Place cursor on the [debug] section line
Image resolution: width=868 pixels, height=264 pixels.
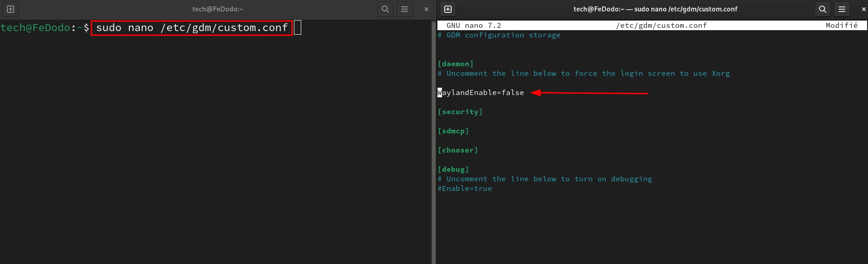[453, 169]
